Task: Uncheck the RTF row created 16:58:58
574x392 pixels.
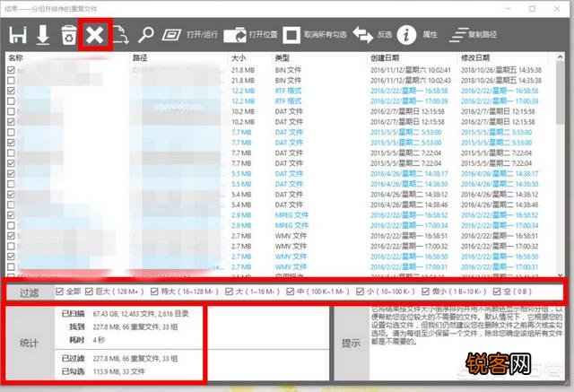Action: pos(11,91)
